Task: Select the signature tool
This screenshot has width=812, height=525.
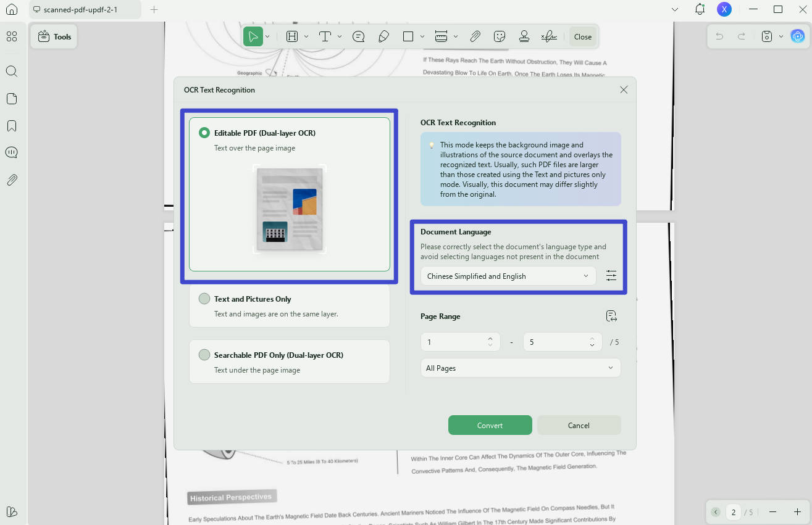Action: click(548, 36)
